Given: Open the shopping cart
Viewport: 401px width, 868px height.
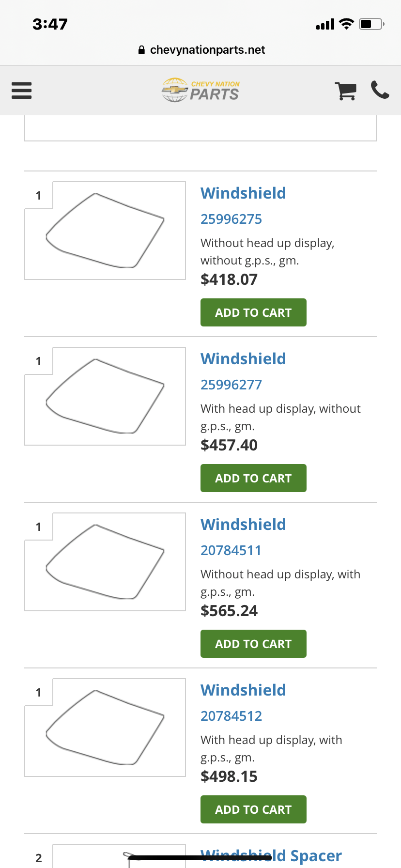Looking at the screenshot, I should pyautogui.click(x=346, y=91).
